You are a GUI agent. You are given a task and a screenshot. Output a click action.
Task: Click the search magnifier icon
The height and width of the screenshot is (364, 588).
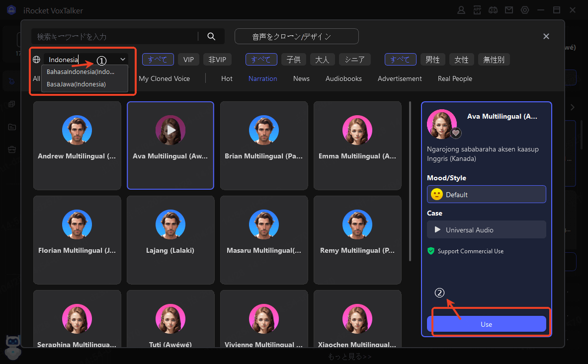click(x=211, y=36)
